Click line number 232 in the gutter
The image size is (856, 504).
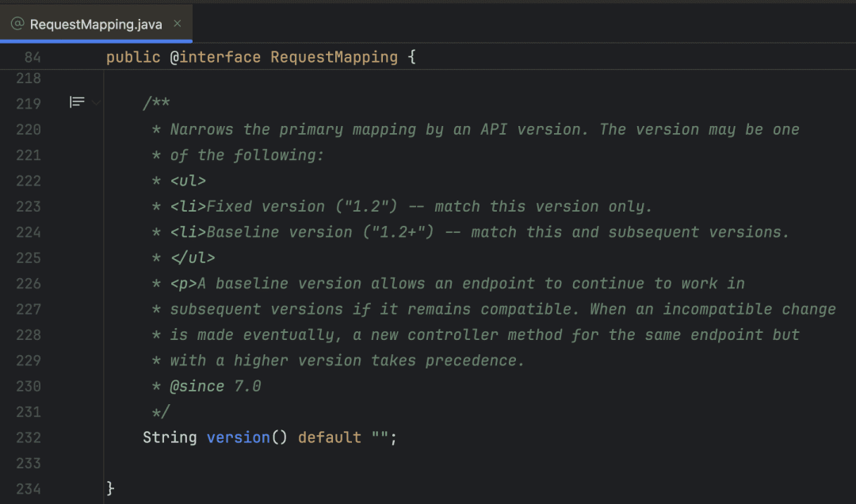coord(29,438)
